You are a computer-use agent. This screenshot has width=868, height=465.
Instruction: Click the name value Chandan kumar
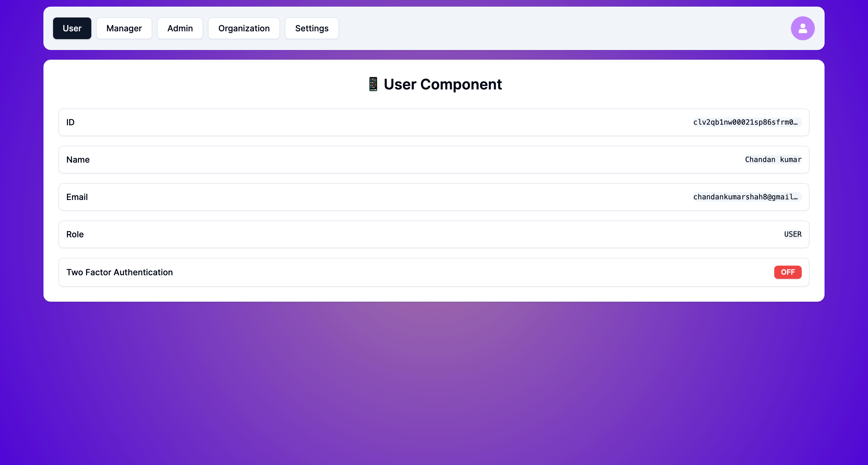(x=773, y=160)
